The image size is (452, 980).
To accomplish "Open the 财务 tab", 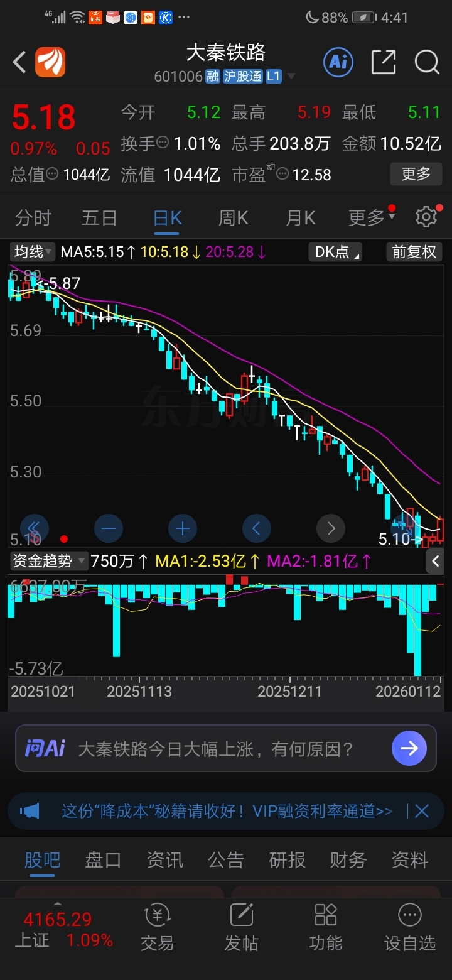I will 348,859.
